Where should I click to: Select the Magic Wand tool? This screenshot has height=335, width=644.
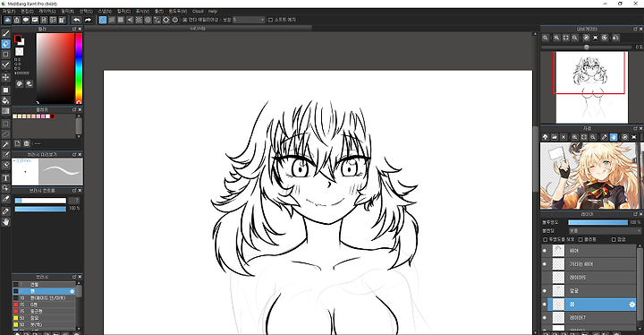pyautogui.click(x=5, y=144)
